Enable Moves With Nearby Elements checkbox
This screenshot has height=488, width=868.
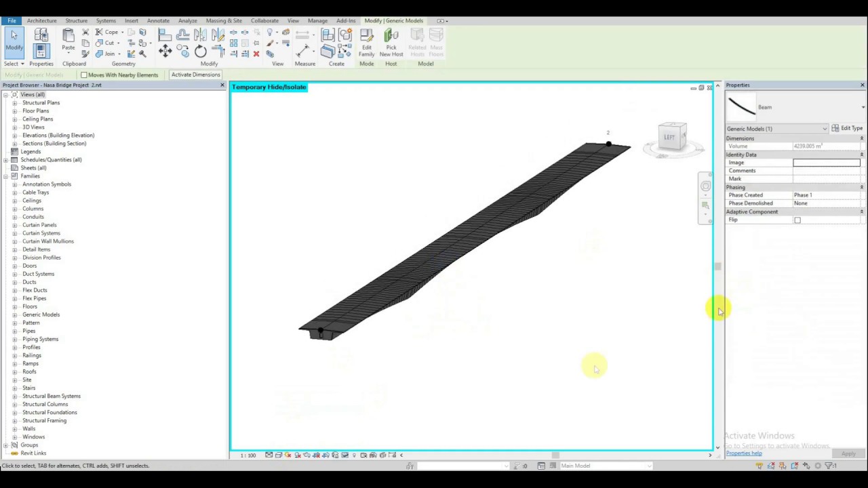pos(84,75)
